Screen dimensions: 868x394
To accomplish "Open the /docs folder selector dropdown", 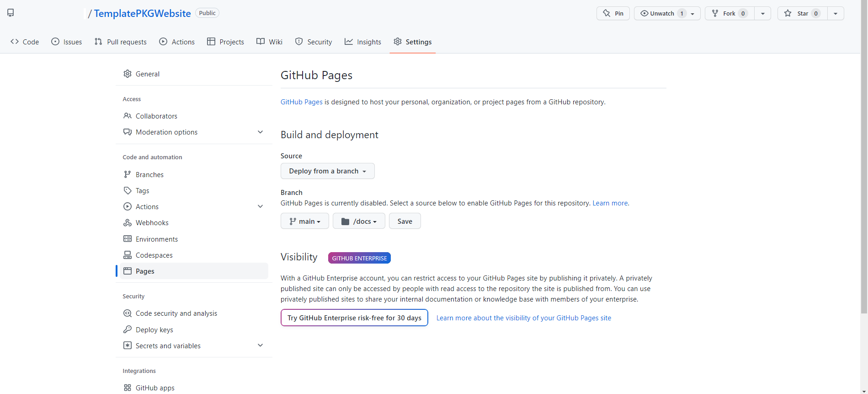I will (x=359, y=221).
